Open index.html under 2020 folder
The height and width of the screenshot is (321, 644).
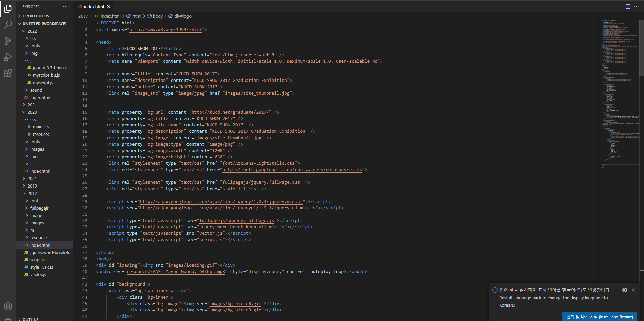tap(45, 171)
